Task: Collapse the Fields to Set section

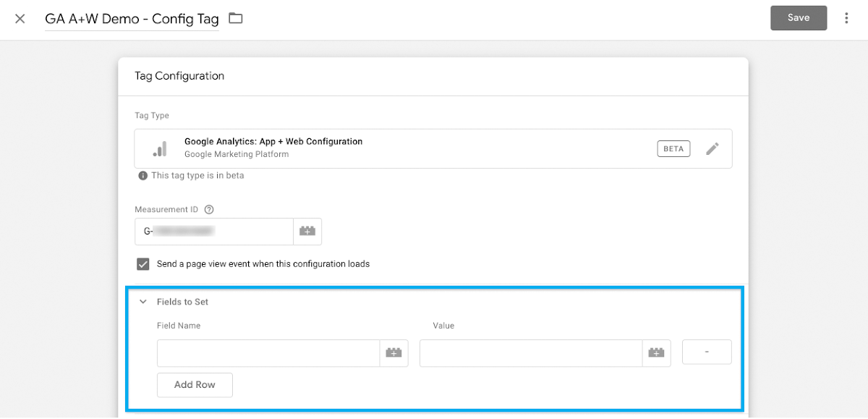Action: (x=143, y=302)
